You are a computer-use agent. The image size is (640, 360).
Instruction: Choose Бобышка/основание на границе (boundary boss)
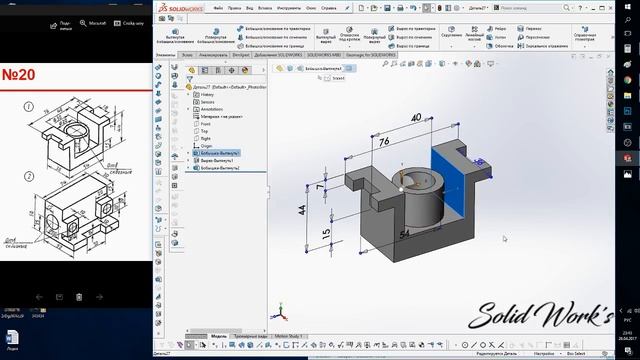pos(271,46)
